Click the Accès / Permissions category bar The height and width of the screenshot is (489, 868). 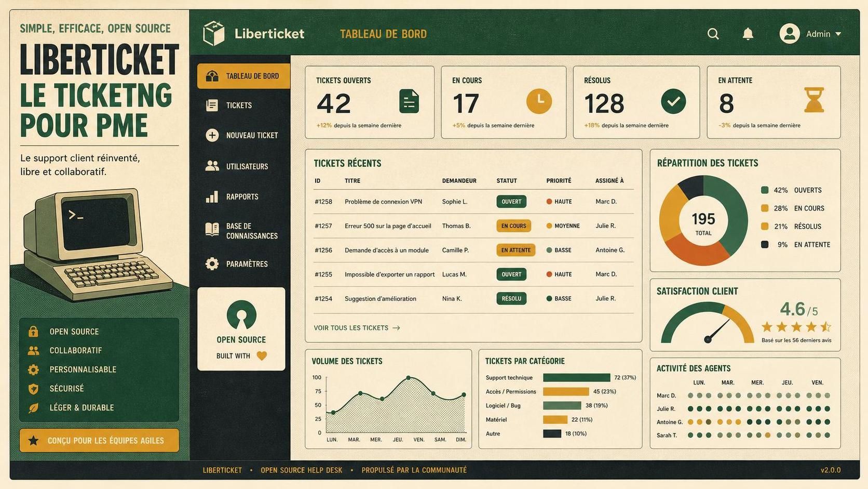(x=566, y=392)
